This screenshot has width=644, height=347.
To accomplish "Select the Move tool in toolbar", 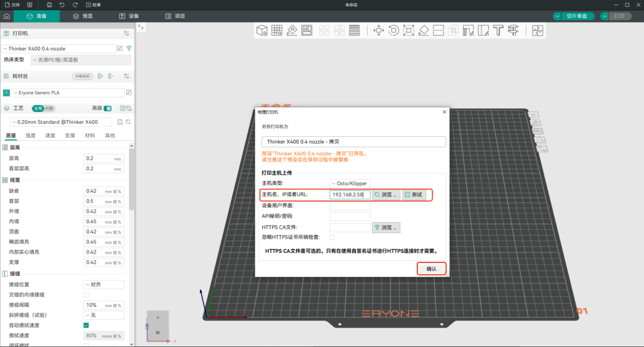I will pyautogui.click(x=379, y=31).
